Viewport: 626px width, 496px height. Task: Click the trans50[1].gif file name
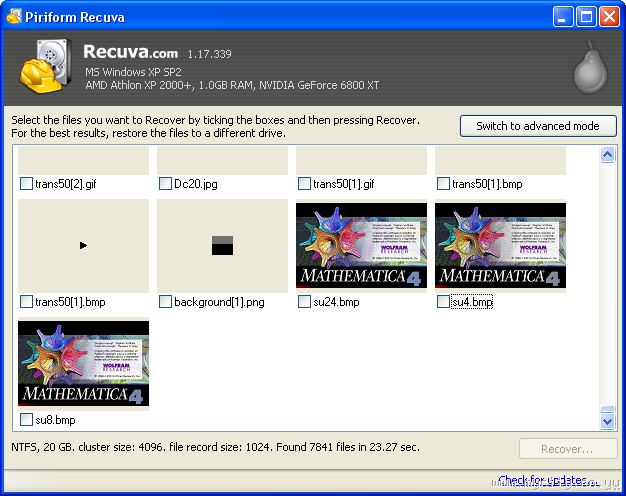click(x=344, y=184)
